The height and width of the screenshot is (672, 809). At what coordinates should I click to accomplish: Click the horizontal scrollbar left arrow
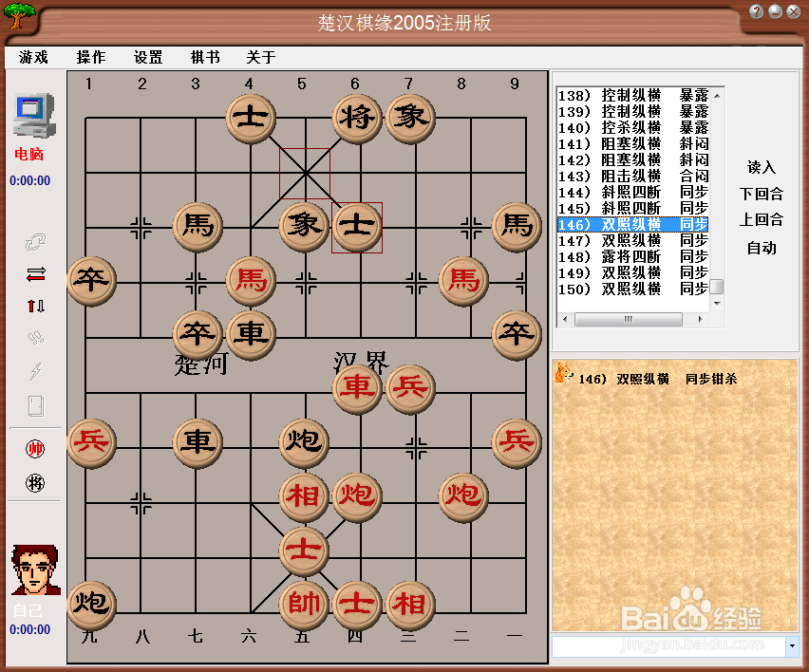coord(565,319)
